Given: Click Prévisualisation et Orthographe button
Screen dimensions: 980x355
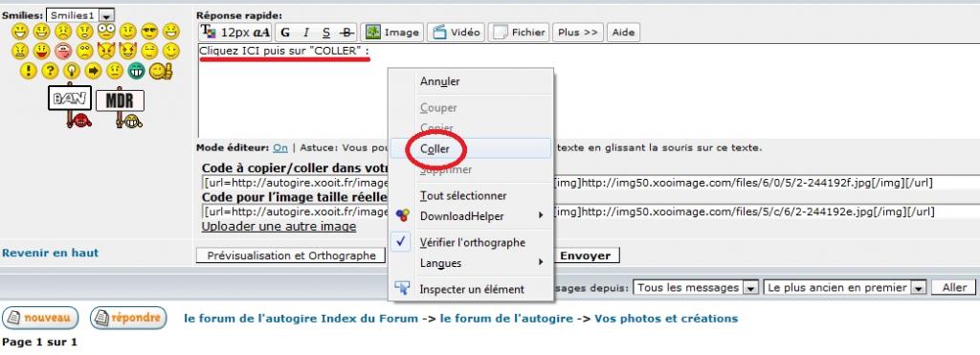Looking at the screenshot, I should click(x=291, y=255).
